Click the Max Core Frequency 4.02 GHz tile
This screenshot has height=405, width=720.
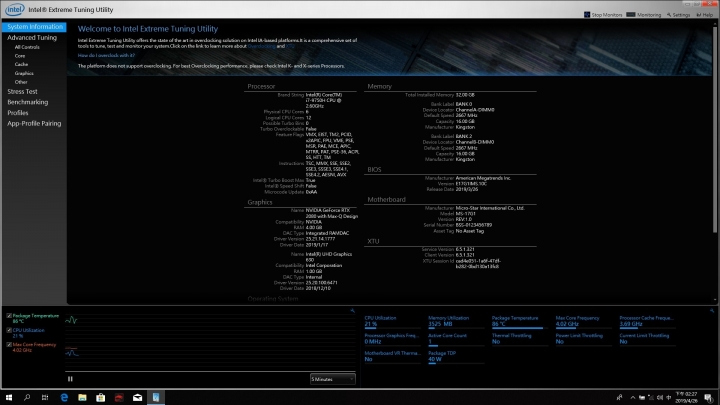coord(583,321)
